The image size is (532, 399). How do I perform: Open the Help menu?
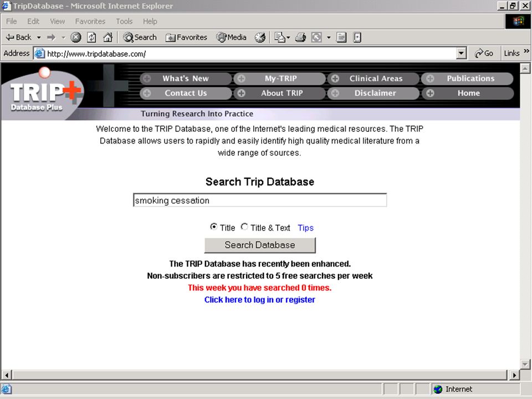point(150,22)
